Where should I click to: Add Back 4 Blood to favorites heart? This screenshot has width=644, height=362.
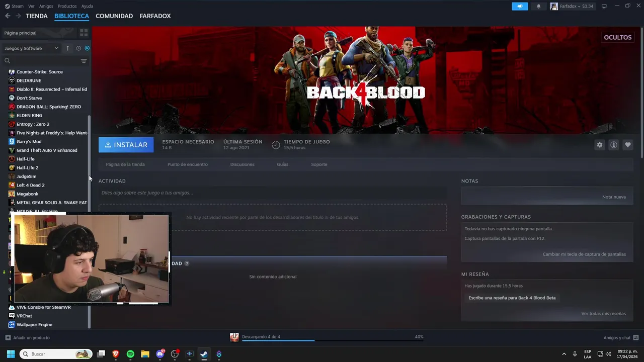pyautogui.click(x=627, y=145)
